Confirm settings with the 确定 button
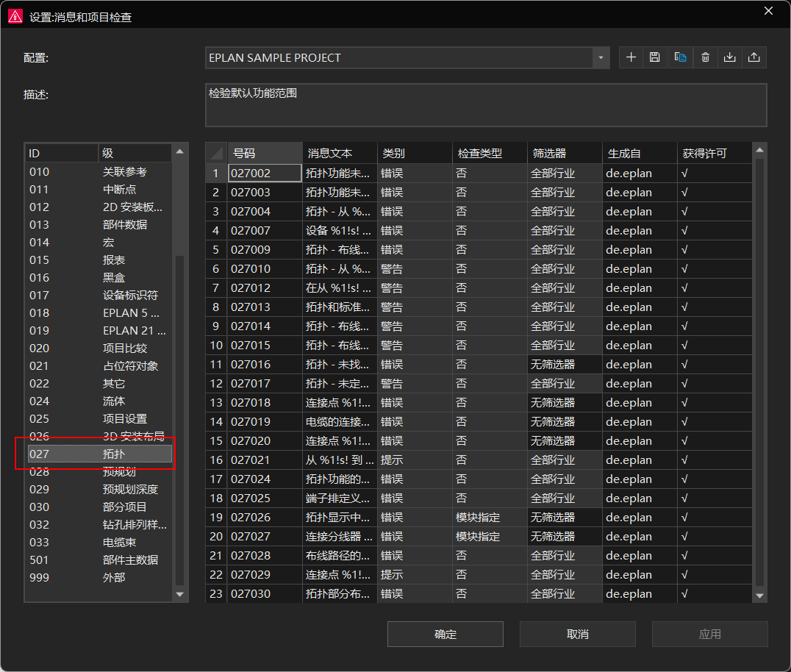 445,634
